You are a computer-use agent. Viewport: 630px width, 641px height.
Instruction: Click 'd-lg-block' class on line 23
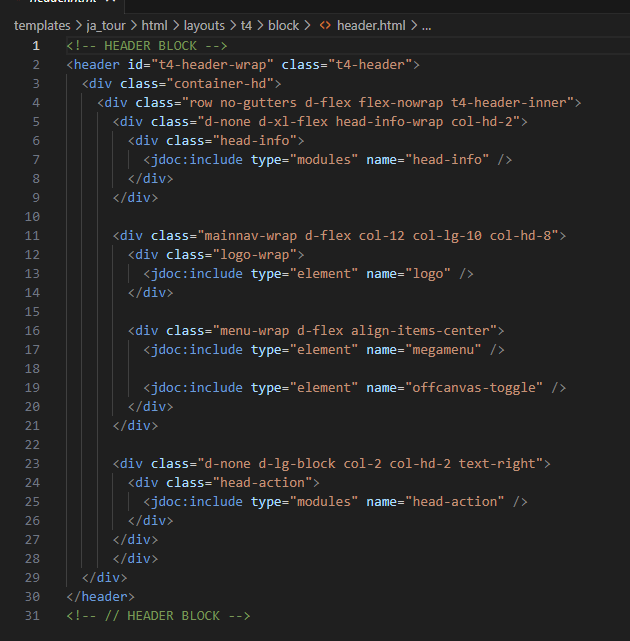pyautogui.click(x=297, y=464)
